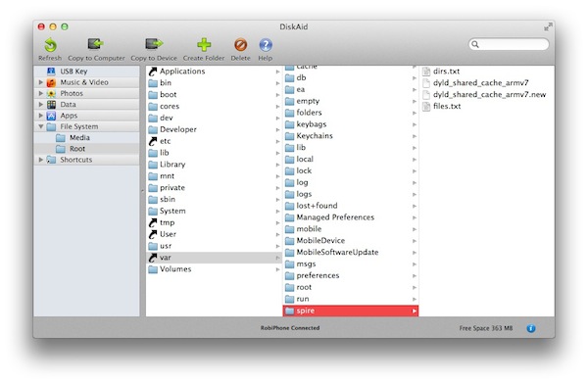Select the Shortcuts folder icon in sidebar
This screenshot has width=588, height=384.
tap(51, 160)
